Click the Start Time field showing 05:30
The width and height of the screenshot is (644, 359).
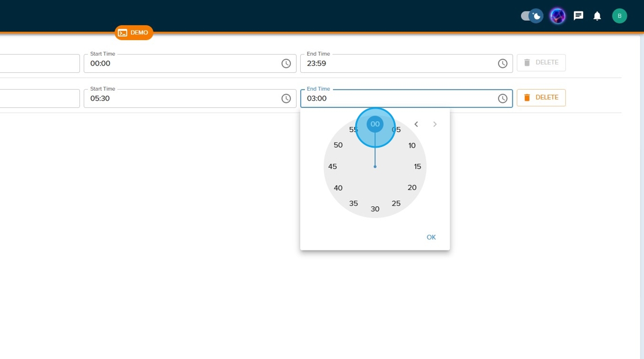click(x=181, y=99)
